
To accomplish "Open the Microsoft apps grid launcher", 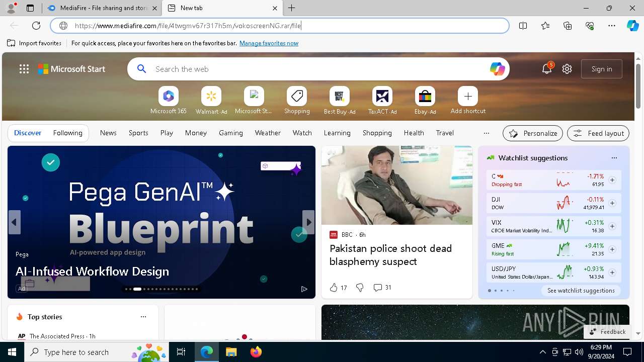I will (x=24, y=69).
